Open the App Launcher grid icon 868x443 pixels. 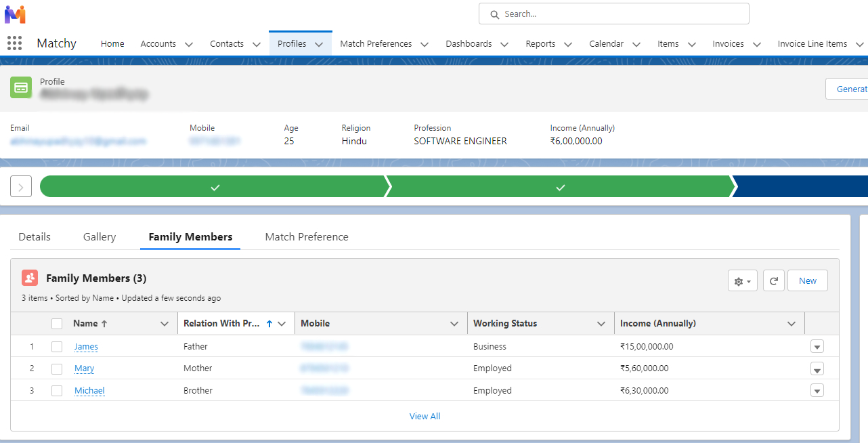[x=14, y=43]
